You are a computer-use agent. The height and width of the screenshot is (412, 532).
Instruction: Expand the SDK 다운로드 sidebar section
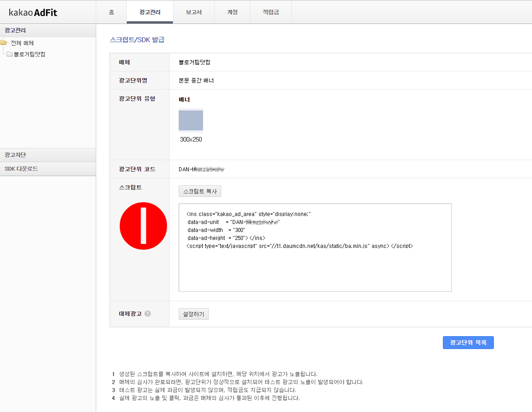pyautogui.click(x=48, y=169)
